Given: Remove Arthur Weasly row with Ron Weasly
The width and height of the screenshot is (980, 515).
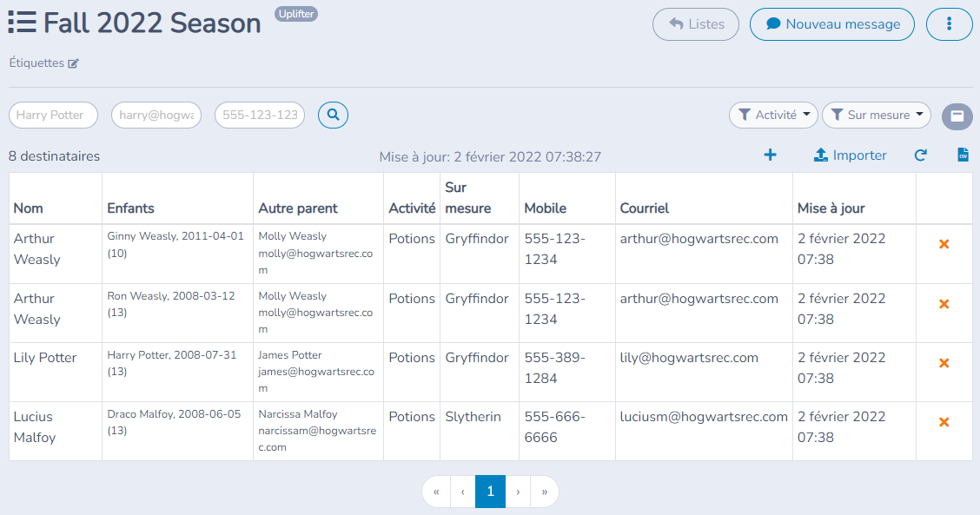Looking at the screenshot, I should 944,304.
